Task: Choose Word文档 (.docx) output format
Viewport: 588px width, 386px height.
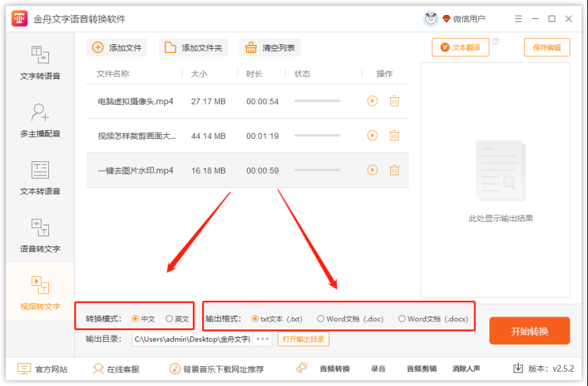Action: pos(402,319)
